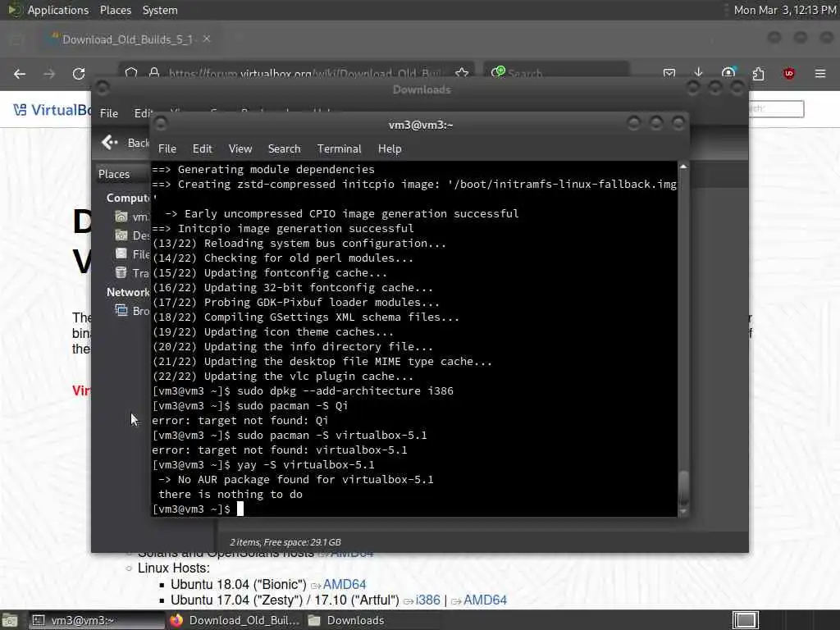
Task: Open Firefox downloads arrow icon
Action: tap(698, 73)
